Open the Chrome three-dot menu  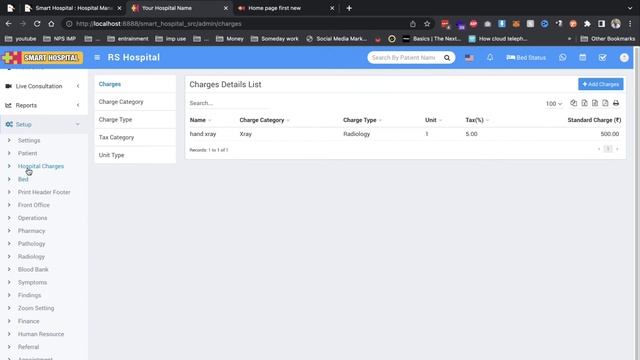point(630,24)
